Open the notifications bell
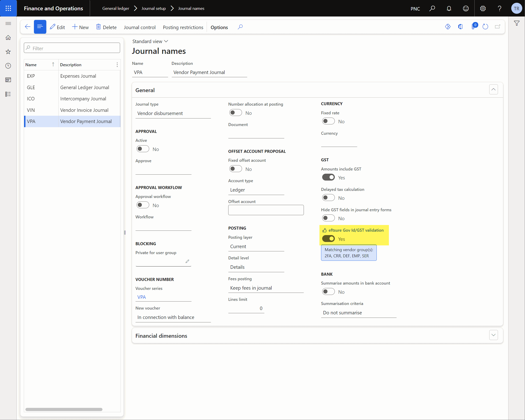The image size is (525, 420). click(x=449, y=8)
